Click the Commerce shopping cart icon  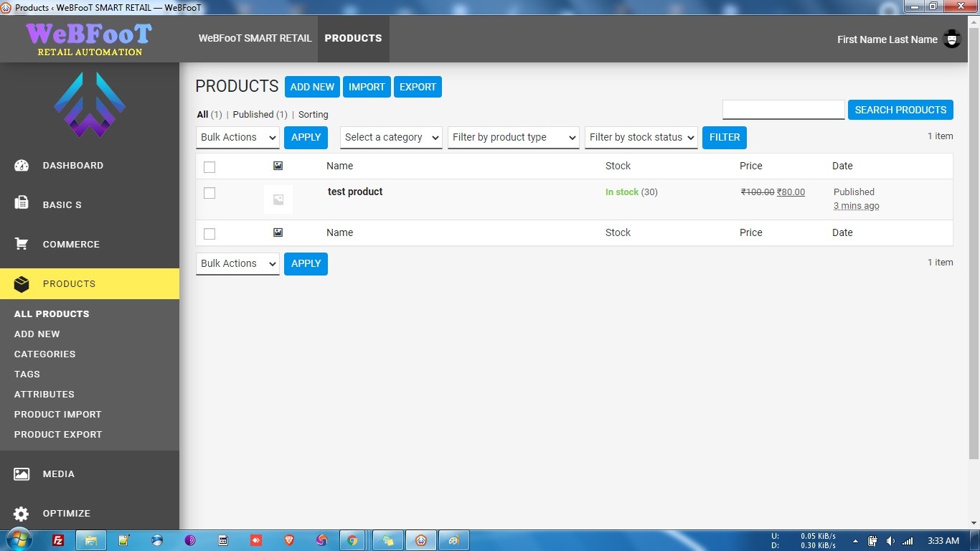pos(22,244)
